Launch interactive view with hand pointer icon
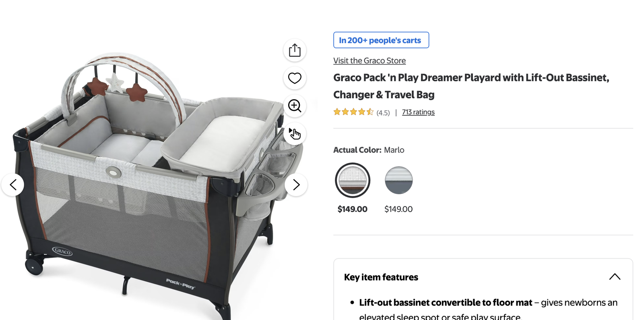The width and height of the screenshot is (644, 320). click(x=295, y=134)
